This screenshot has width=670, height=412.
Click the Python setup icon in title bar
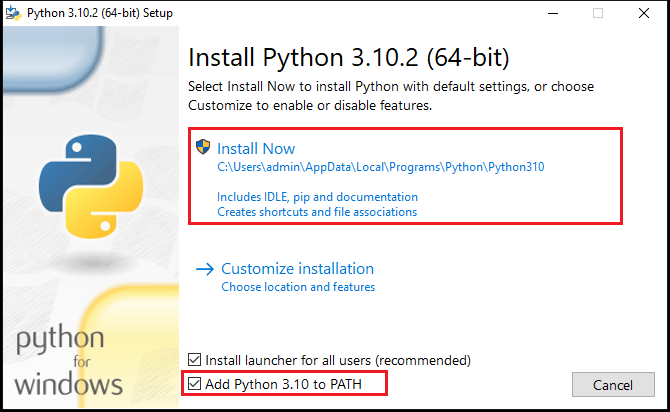pos(13,13)
